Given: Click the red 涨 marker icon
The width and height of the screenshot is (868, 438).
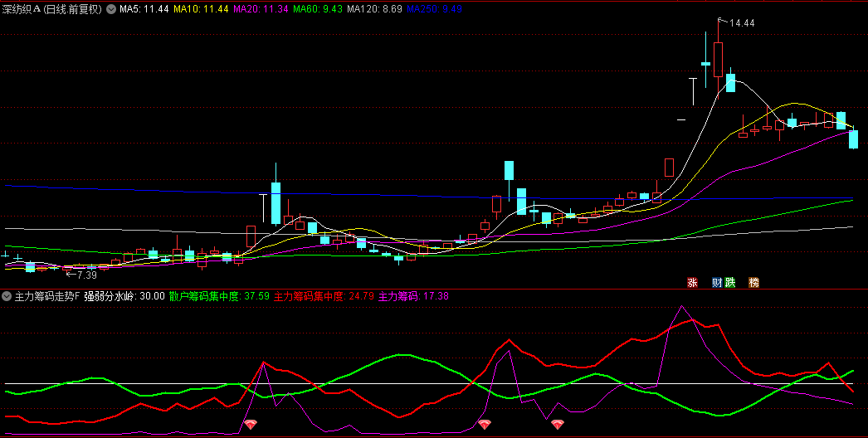Looking at the screenshot, I should click(x=691, y=282).
